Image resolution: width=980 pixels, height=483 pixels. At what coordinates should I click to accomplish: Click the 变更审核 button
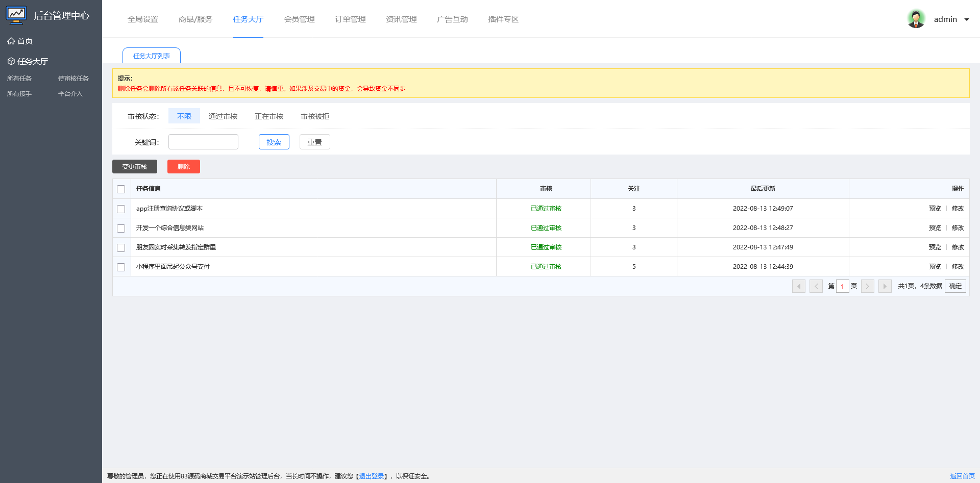pos(135,167)
